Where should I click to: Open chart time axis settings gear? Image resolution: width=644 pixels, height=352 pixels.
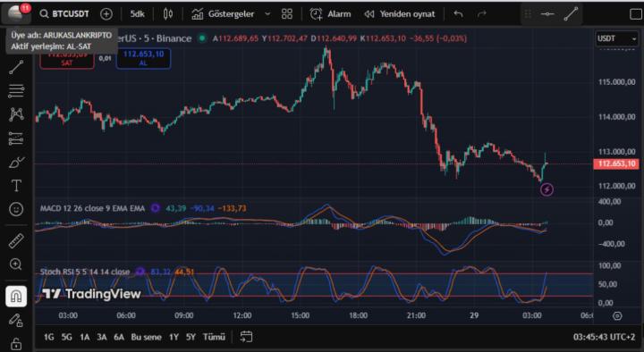(617, 315)
